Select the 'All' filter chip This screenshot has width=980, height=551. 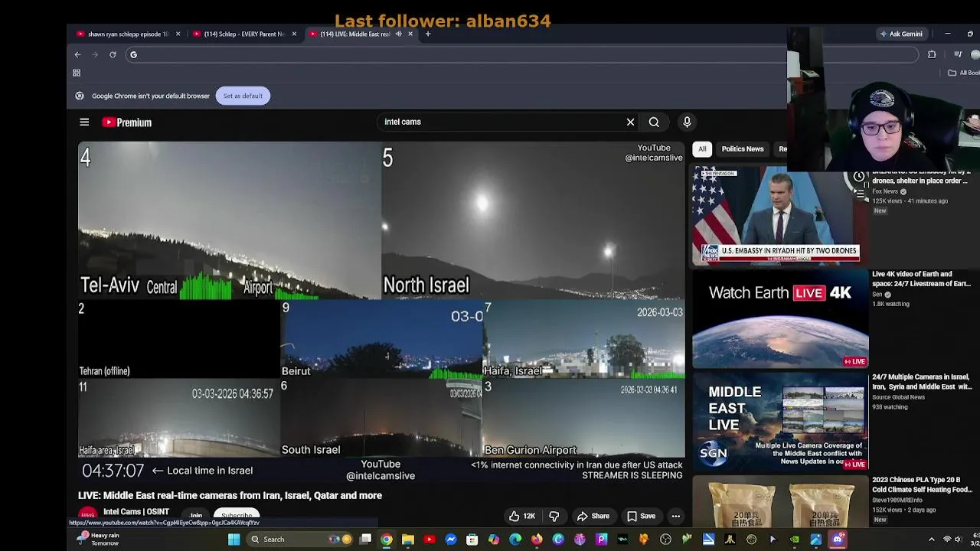click(702, 149)
